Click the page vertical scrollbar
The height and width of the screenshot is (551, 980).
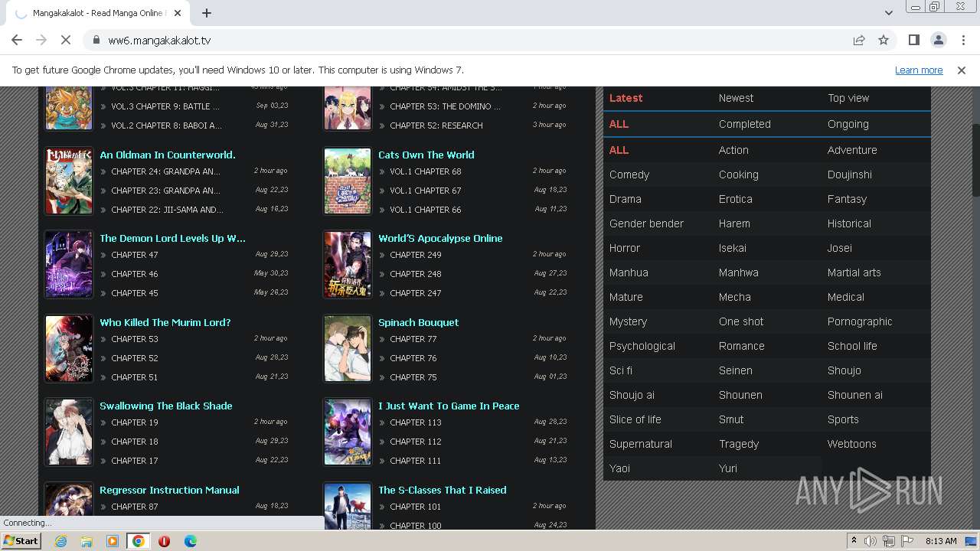[x=975, y=161]
